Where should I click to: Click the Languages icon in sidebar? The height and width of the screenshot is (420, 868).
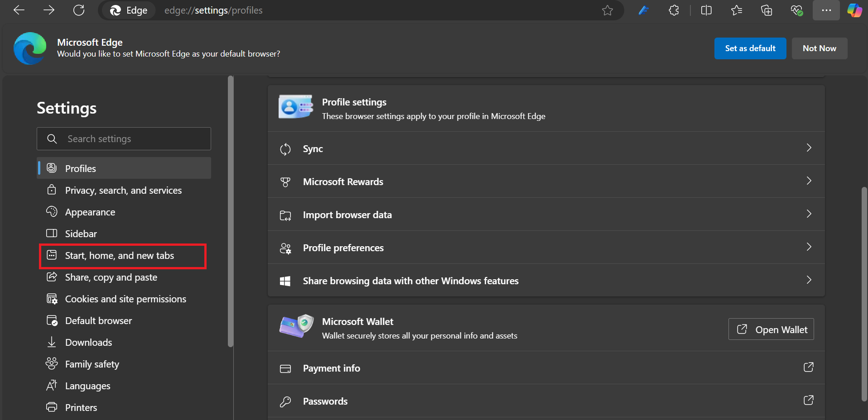click(52, 385)
